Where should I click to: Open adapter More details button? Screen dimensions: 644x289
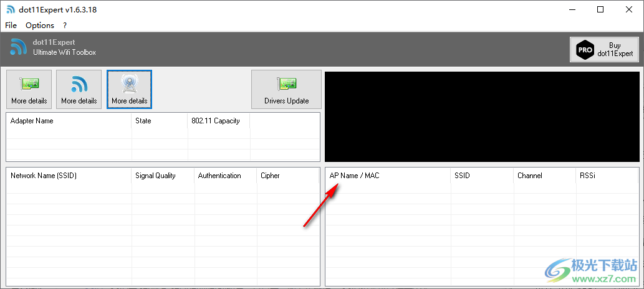pos(29,90)
